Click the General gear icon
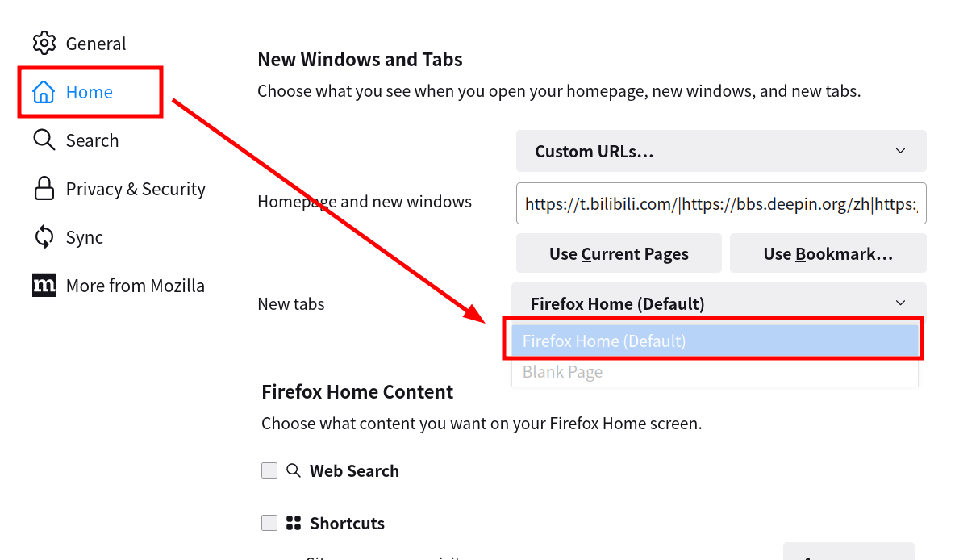This screenshot has width=980, height=560. click(44, 43)
